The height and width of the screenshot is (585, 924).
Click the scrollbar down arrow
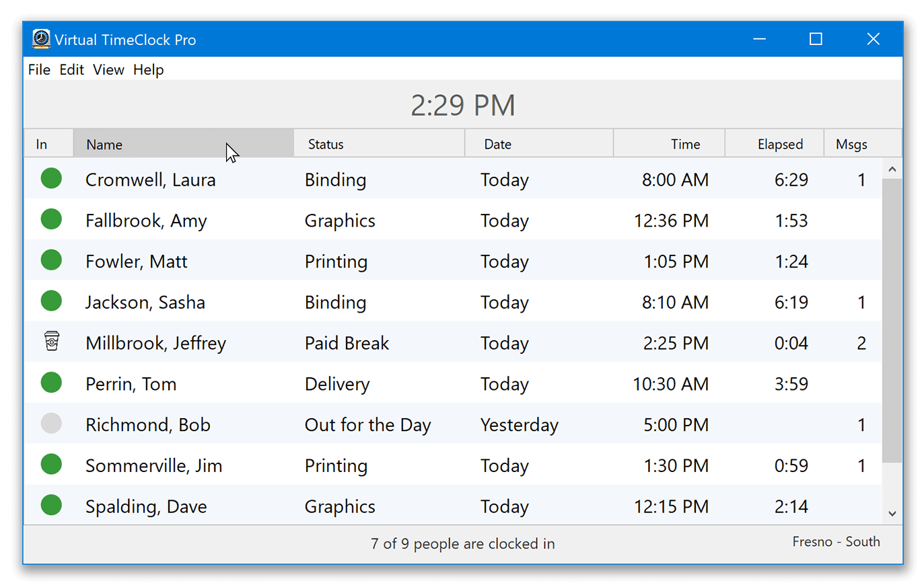coord(892,514)
